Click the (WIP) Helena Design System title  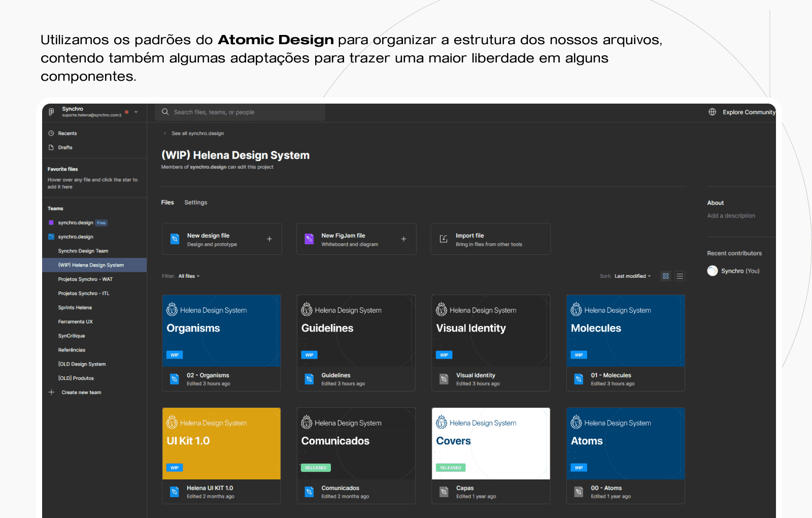coord(235,155)
